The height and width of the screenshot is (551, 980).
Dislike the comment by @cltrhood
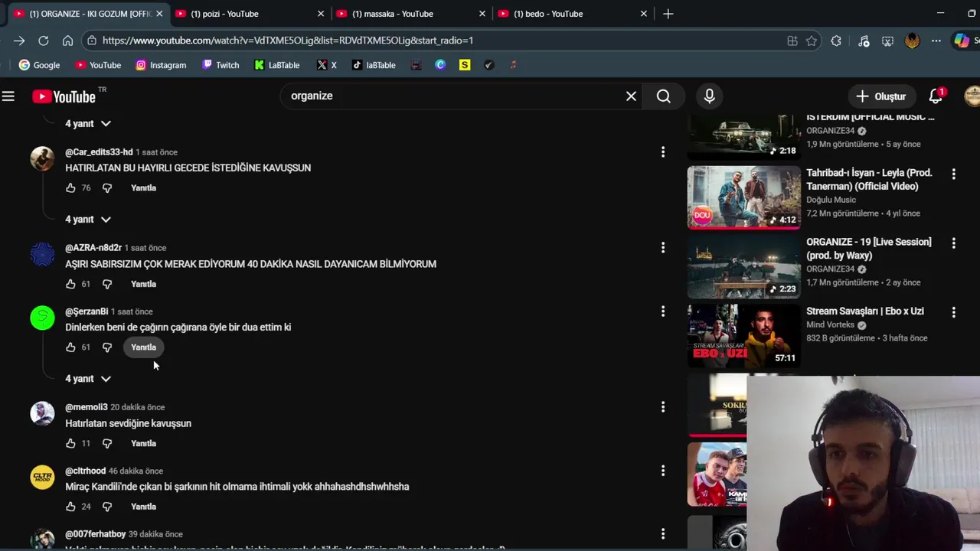coord(107,507)
